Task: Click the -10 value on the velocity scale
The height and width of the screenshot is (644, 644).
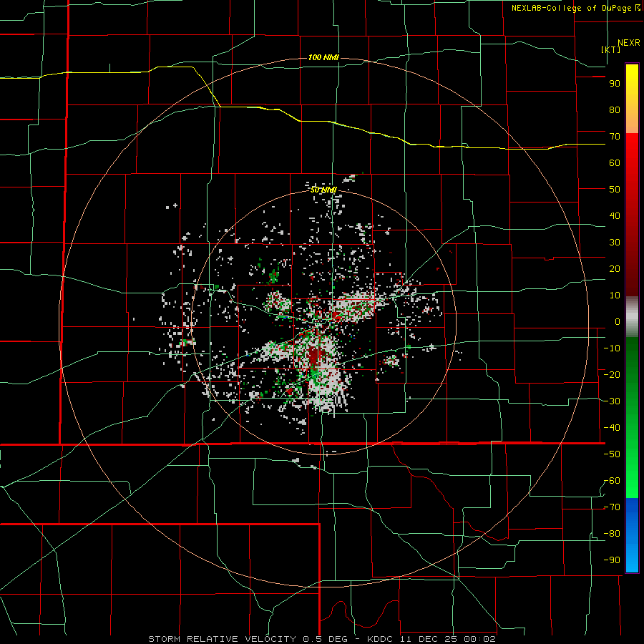Action: coord(612,348)
